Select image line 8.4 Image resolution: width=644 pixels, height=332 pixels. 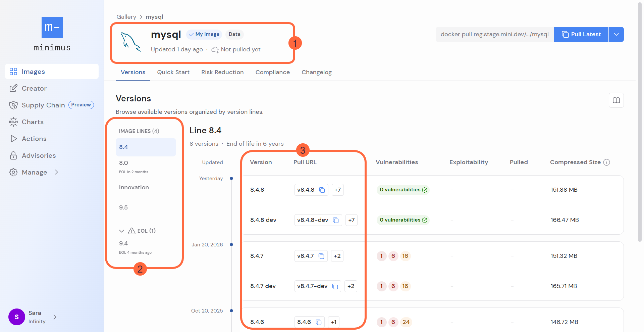[146, 147]
